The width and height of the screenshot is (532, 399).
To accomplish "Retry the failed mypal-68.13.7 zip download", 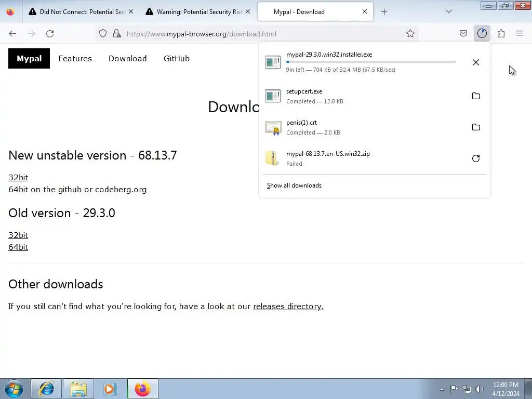I will click(476, 158).
